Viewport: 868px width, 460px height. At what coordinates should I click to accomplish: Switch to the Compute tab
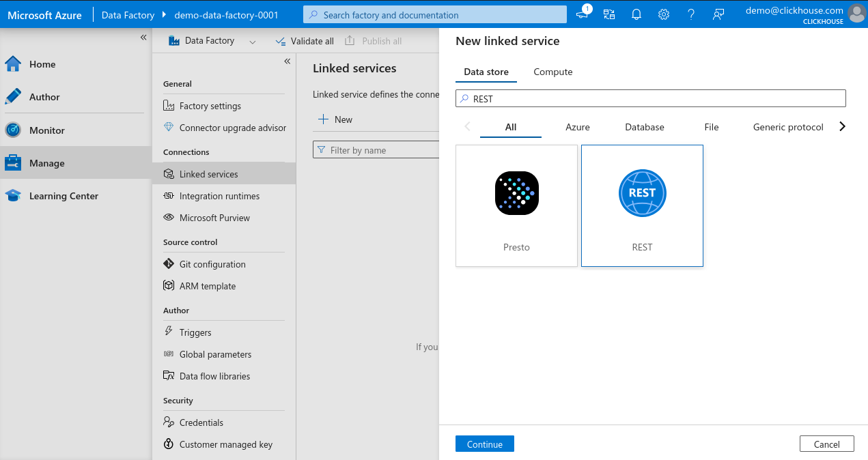point(552,72)
